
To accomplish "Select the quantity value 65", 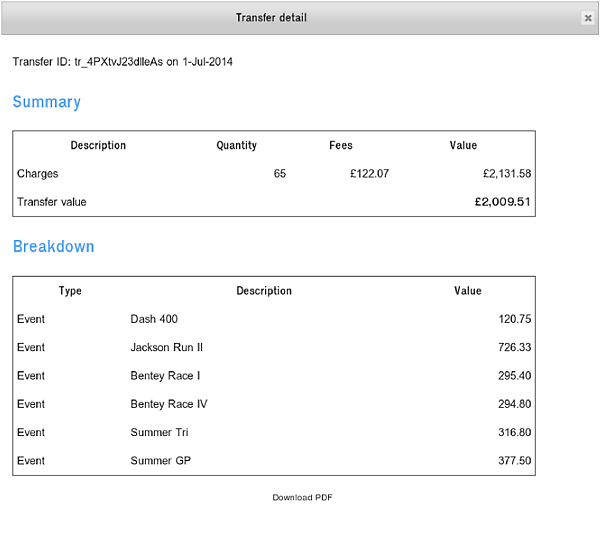I will coord(280,173).
